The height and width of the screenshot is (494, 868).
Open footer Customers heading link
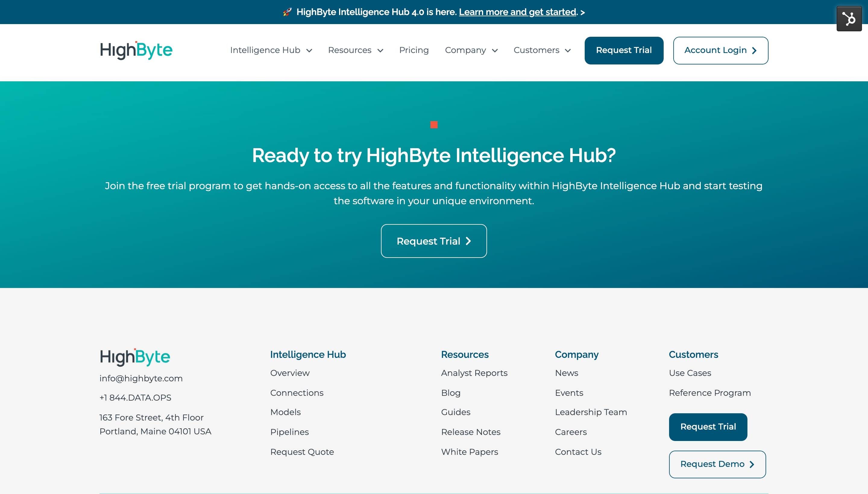click(x=693, y=355)
